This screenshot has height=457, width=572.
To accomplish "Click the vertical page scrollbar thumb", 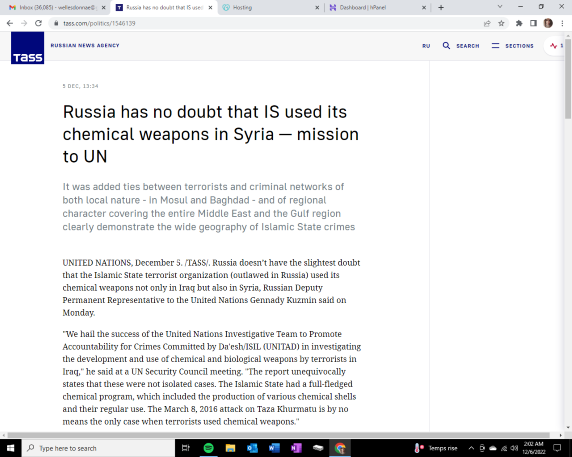I will 568,77.
